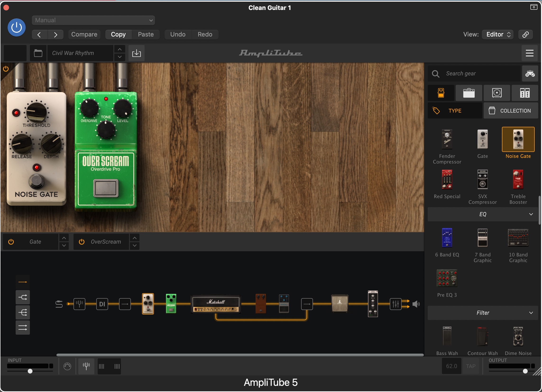
Task: Open the preset browser folder icon
Action: point(38,53)
